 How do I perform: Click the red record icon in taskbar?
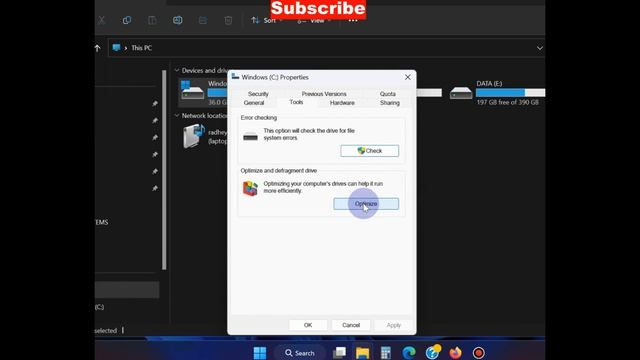(478, 353)
